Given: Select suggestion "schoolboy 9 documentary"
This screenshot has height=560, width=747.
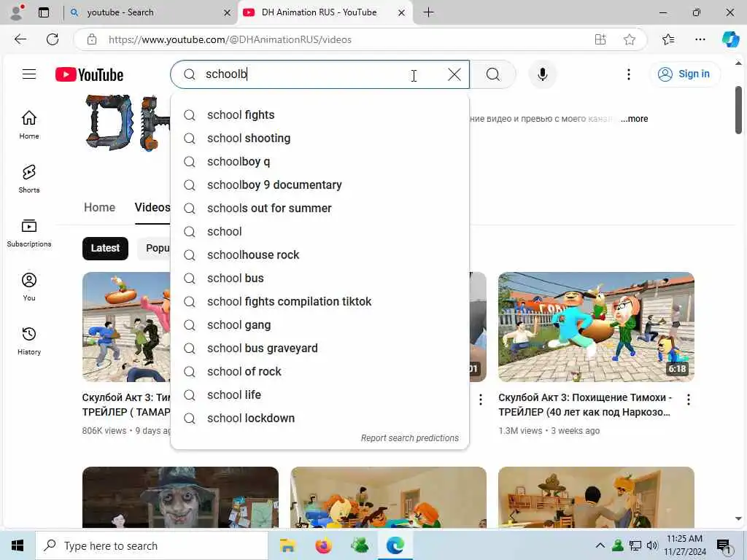Looking at the screenshot, I should (x=320, y=184).
